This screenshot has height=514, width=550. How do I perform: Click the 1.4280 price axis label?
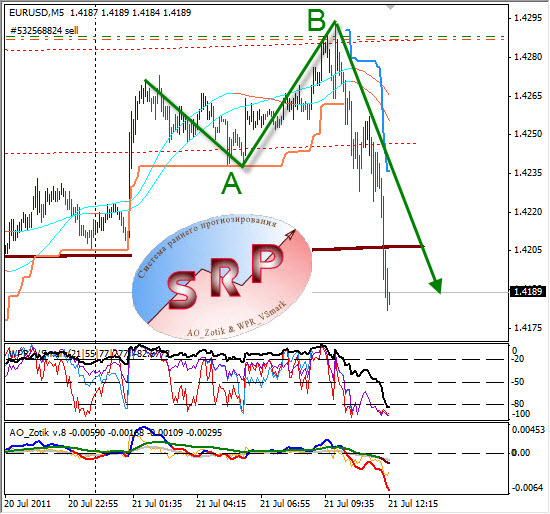click(x=528, y=56)
